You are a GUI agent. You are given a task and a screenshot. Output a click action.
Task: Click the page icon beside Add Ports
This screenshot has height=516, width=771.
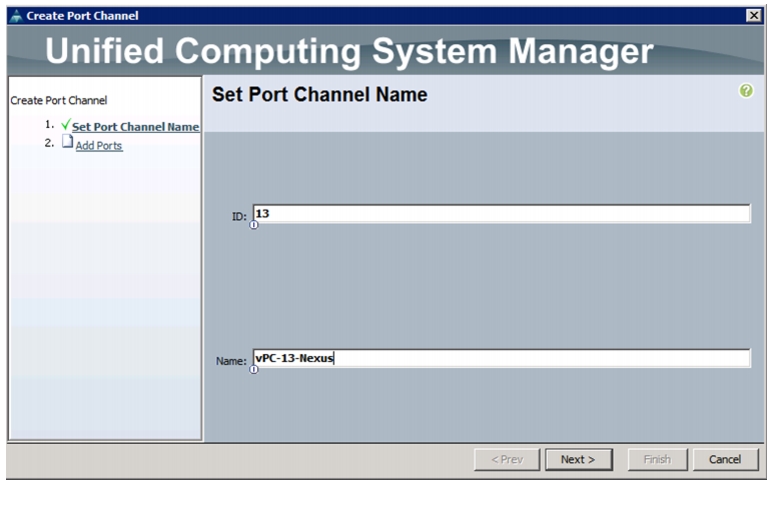(67, 142)
